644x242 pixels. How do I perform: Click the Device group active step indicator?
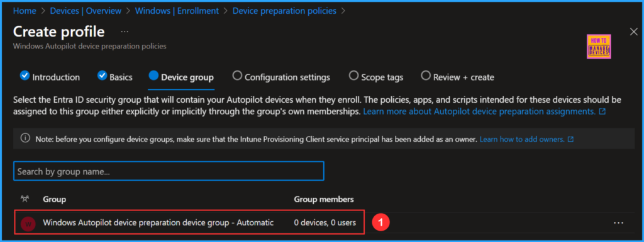153,76
